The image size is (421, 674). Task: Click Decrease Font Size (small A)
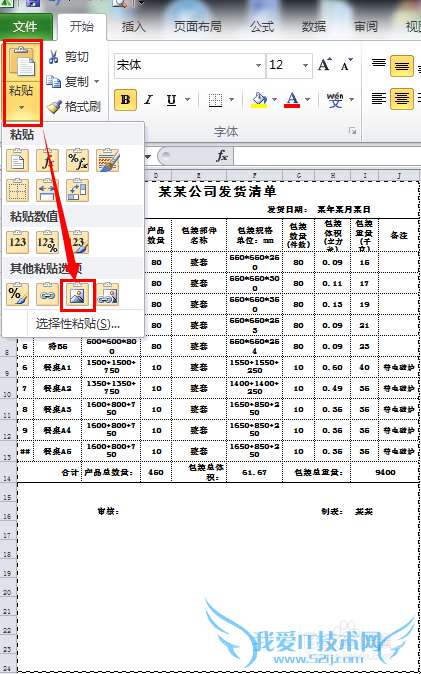pos(347,65)
